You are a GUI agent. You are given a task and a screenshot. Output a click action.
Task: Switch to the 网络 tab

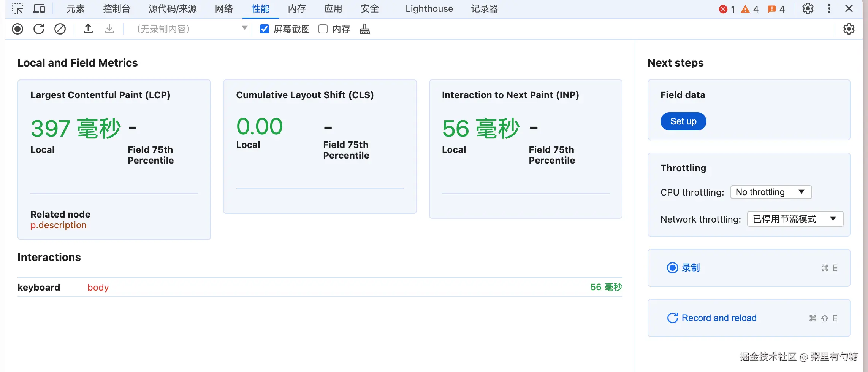224,9
